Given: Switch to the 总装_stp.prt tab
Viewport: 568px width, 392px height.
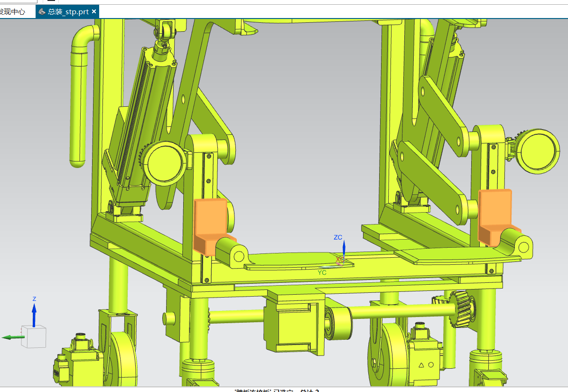Looking at the screenshot, I should [x=67, y=11].
